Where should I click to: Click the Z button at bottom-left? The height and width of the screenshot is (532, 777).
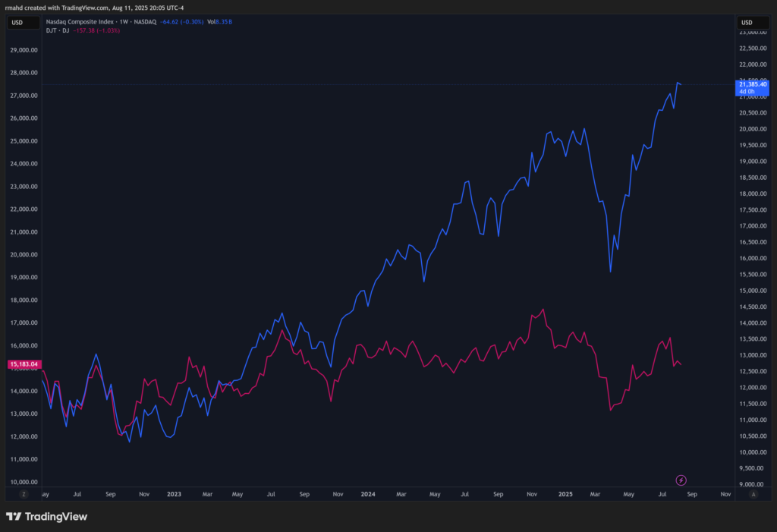coord(24,494)
